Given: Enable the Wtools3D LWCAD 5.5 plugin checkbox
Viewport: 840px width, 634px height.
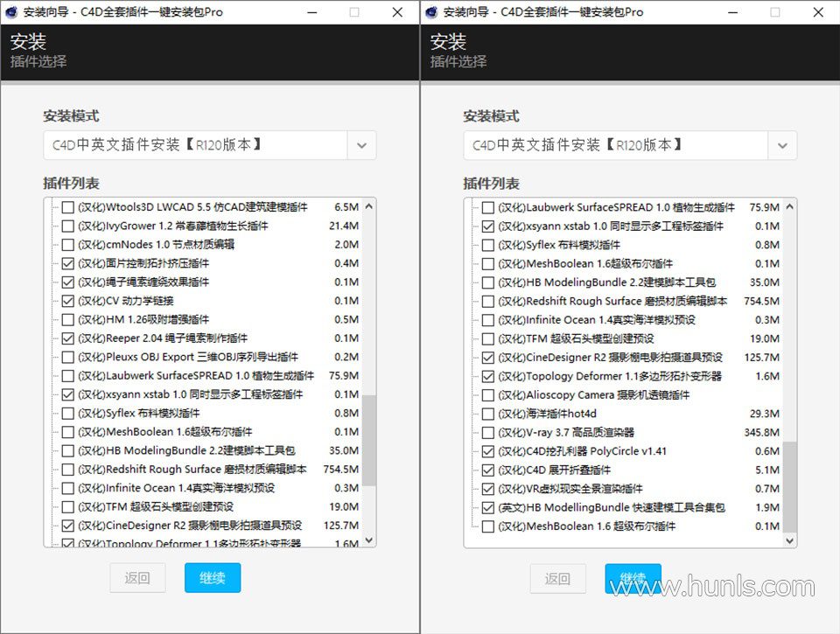Looking at the screenshot, I should (x=67, y=206).
